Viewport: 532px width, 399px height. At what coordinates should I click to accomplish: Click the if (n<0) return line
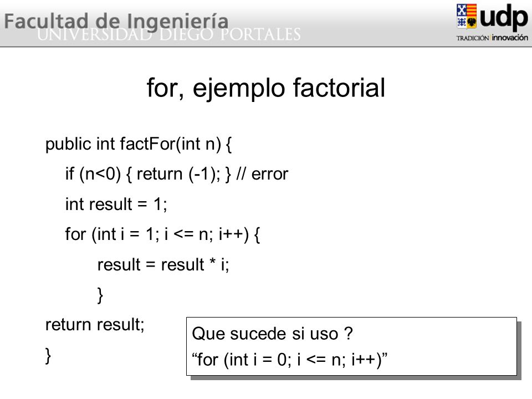[176, 175]
